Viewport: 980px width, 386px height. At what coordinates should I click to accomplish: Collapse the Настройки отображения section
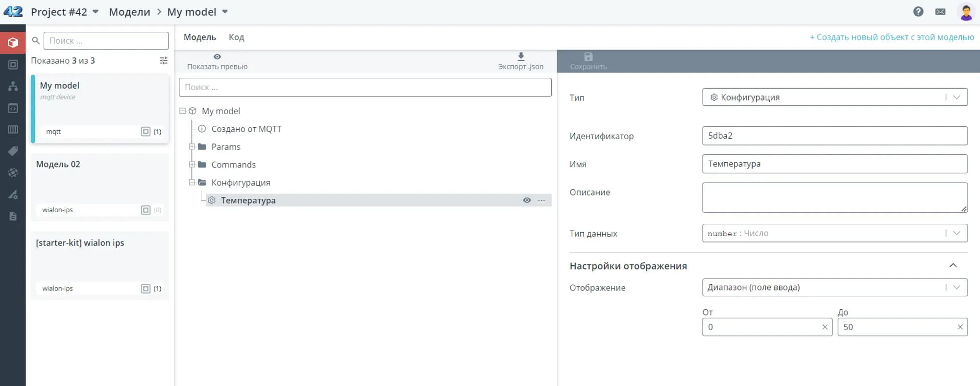(953, 265)
